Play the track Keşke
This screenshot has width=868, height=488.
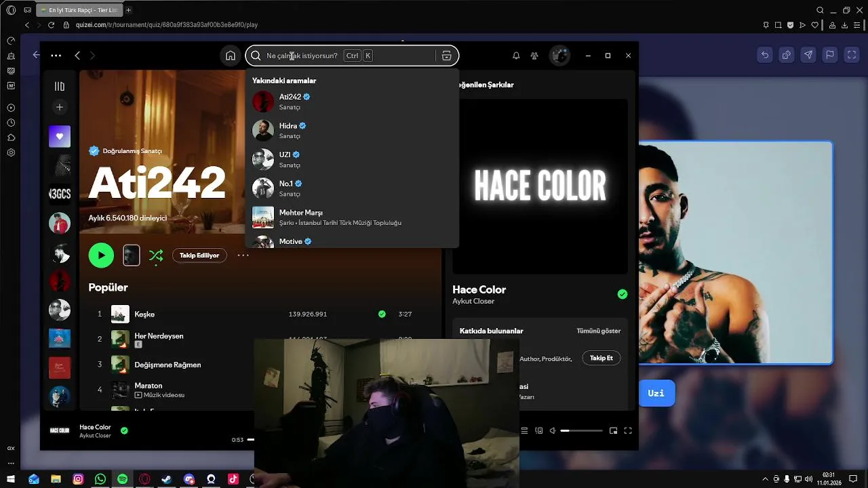click(x=144, y=314)
